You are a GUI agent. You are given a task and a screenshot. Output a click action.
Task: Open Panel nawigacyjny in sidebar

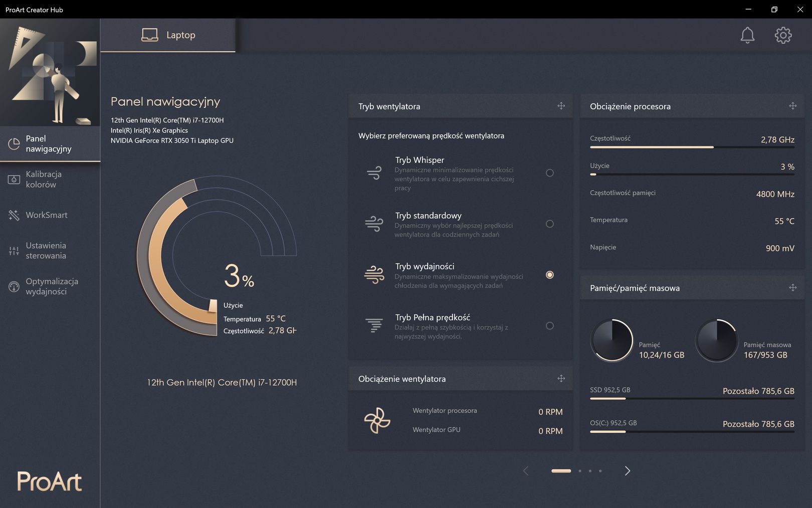50,144
